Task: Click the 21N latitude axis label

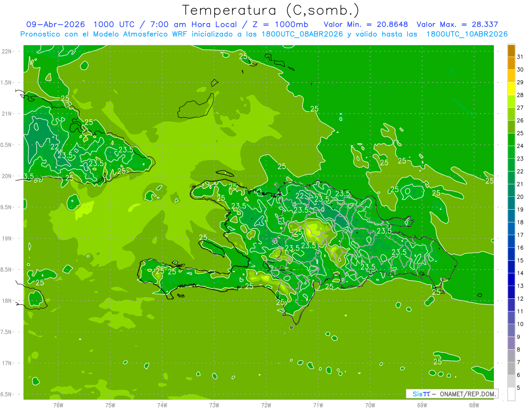Action: coord(8,114)
